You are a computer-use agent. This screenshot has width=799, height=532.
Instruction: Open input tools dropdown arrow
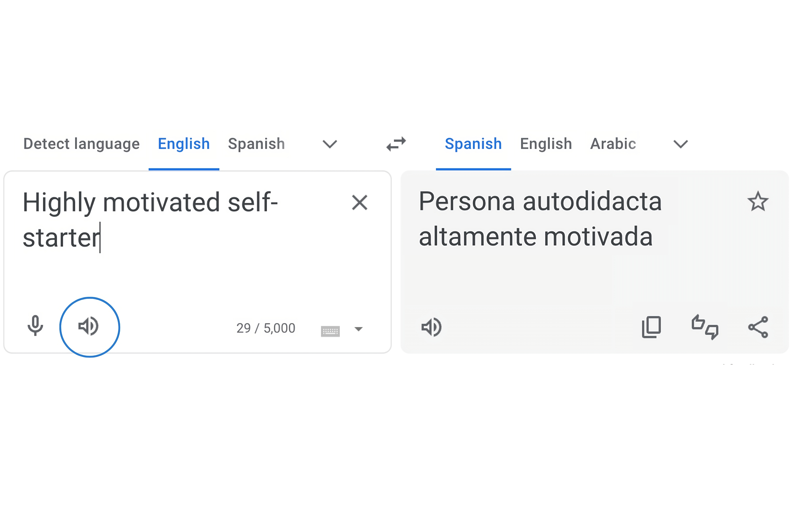click(x=358, y=329)
